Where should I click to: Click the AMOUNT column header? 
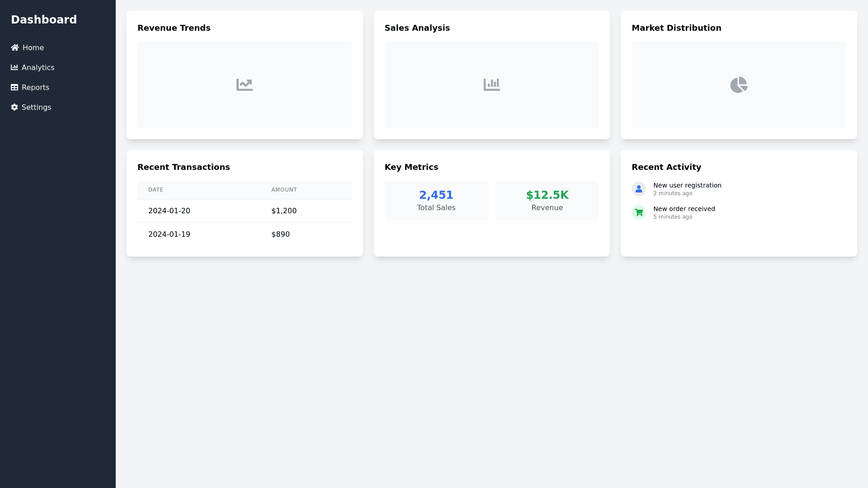(x=284, y=190)
